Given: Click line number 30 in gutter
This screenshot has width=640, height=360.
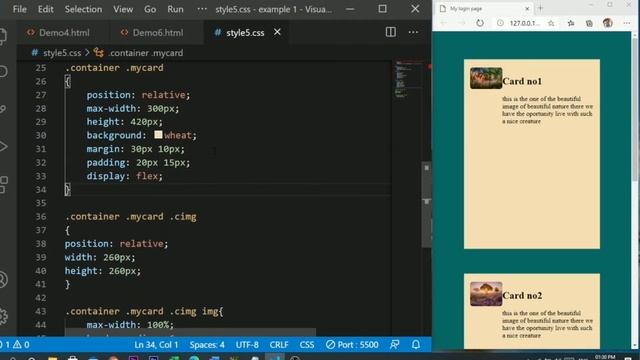Looking at the screenshot, I should (40, 136).
